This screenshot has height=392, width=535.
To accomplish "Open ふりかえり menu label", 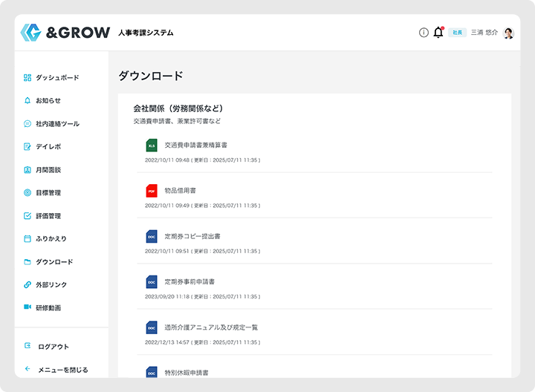I will (x=51, y=238).
